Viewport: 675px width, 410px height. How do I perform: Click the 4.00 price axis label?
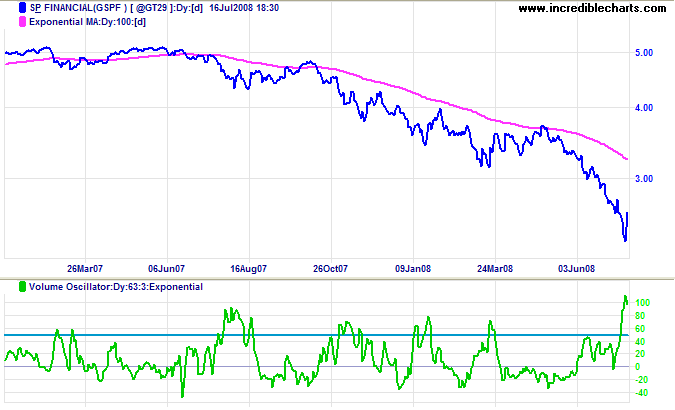point(644,108)
